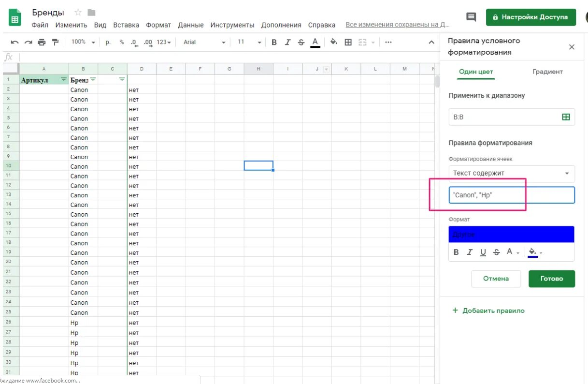This screenshot has height=384, width=588.
Task: Open fill color in main toolbar
Action: (x=334, y=43)
